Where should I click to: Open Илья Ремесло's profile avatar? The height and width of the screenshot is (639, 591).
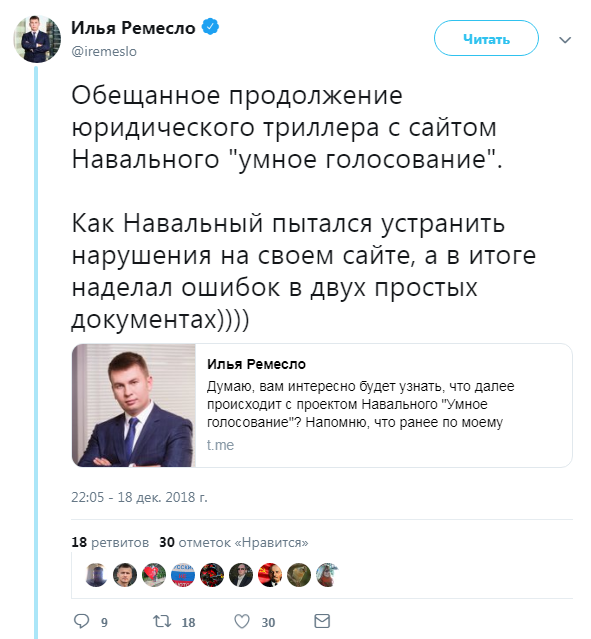pos(37,39)
